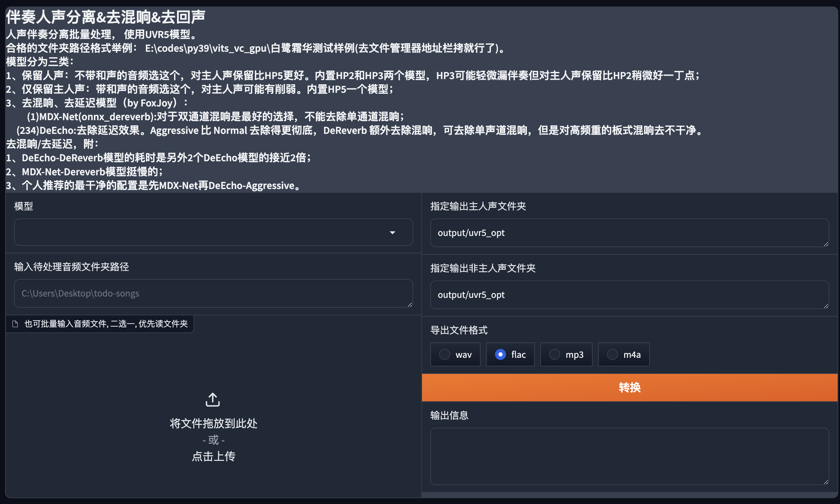Click resize handle of audio folder path input

[x=410, y=305]
